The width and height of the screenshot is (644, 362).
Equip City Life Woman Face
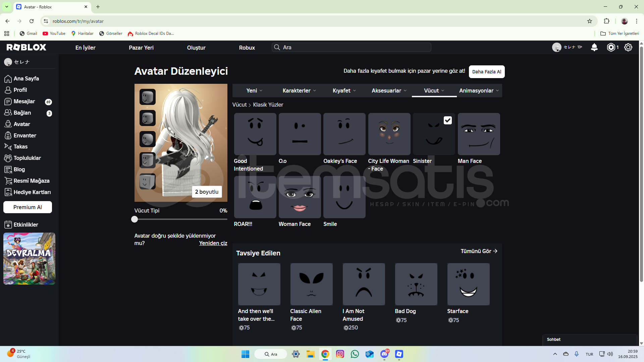(389, 134)
